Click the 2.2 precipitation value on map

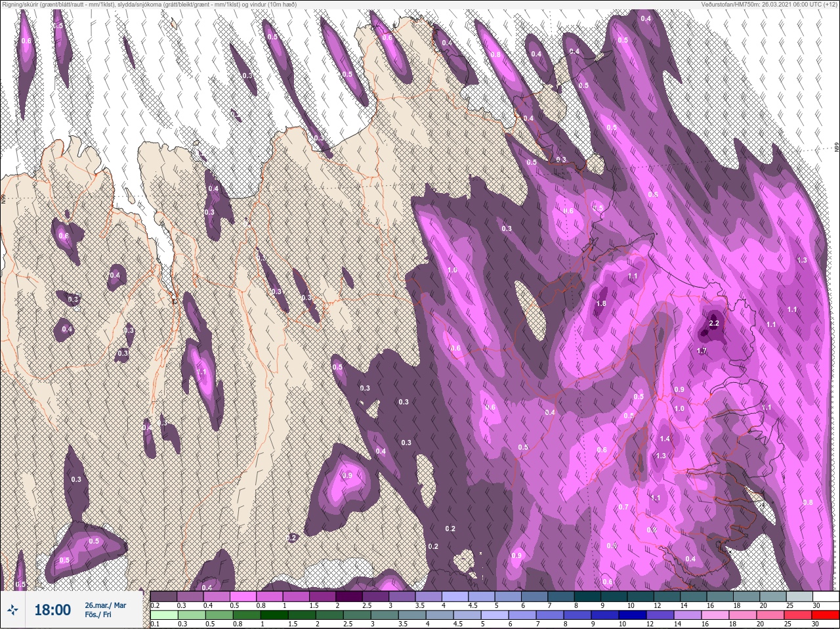(x=715, y=324)
